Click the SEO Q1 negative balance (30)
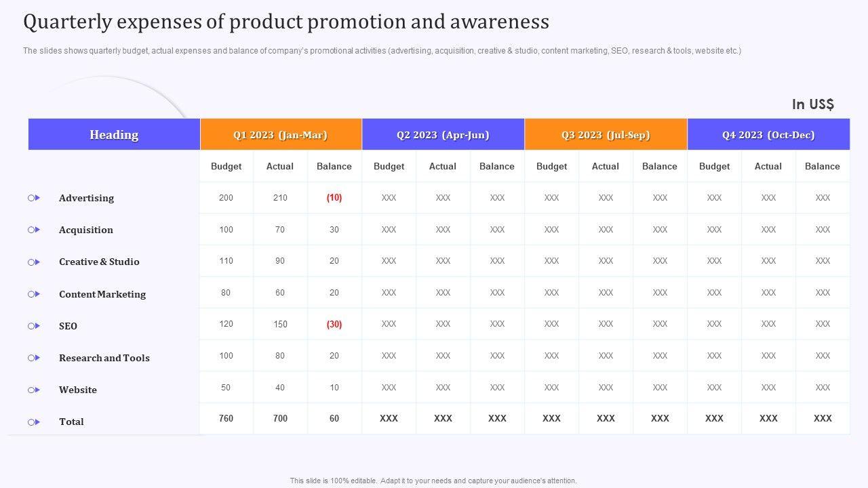868x488 pixels. point(334,324)
